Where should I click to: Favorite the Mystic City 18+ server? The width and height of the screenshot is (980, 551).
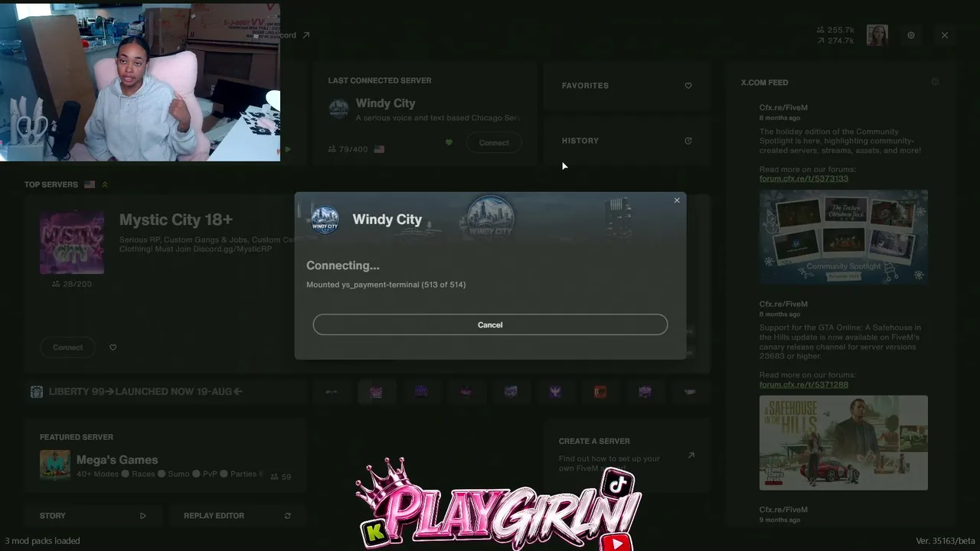tap(113, 347)
